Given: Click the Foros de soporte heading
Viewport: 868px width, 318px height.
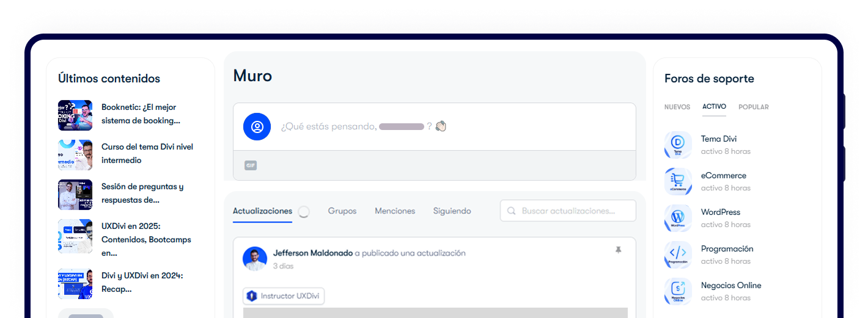Looking at the screenshot, I should coord(709,79).
